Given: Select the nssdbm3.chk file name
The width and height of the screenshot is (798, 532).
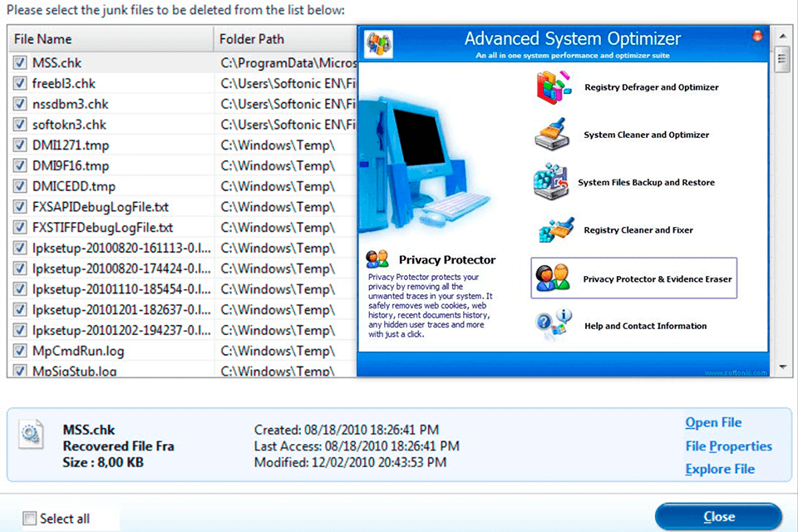Looking at the screenshot, I should point(70,105).
